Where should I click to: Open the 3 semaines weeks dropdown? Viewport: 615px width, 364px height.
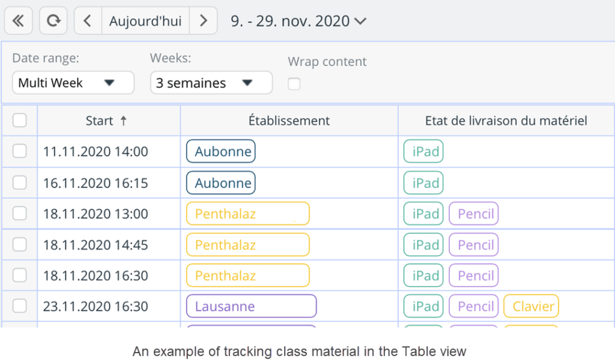(211, 83)
